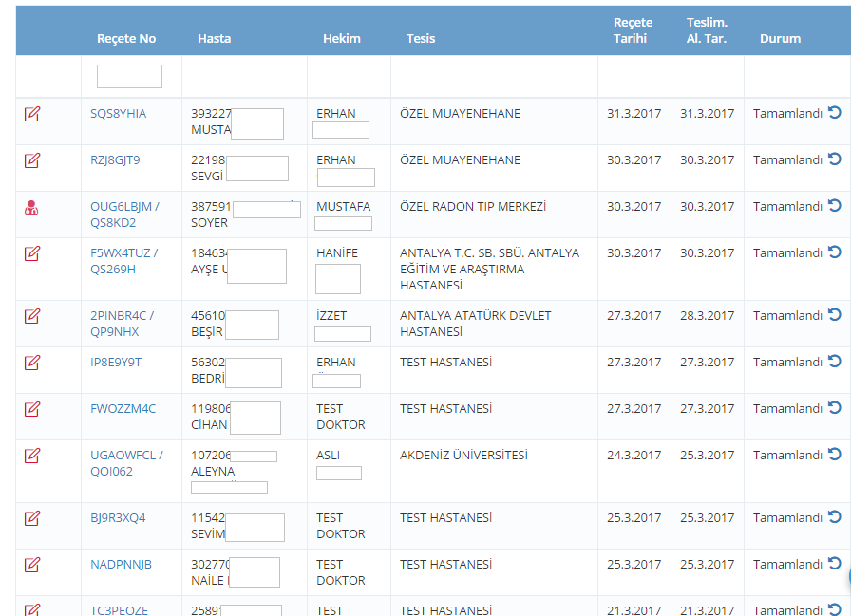Click the Reçete No filter input box
The width and height of the screenshot is (851, 616).
(x=129, y=77)
